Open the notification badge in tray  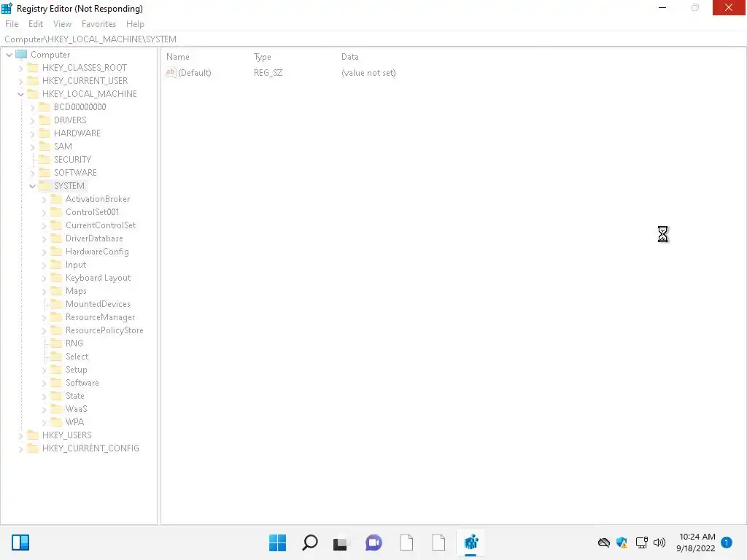(x=726, y=542)
